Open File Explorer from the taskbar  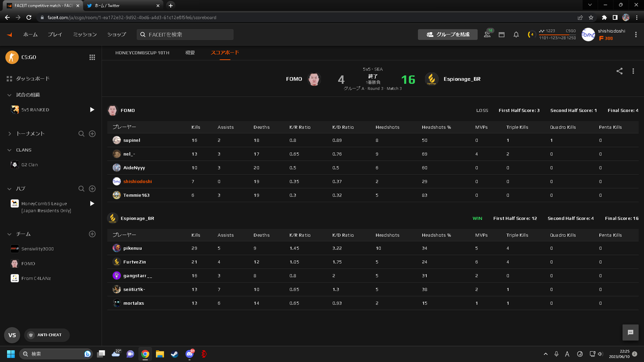click(160, 354)
